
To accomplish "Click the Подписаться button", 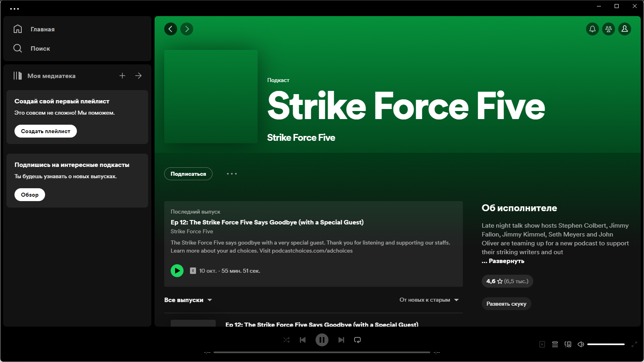I will (188, 174).
